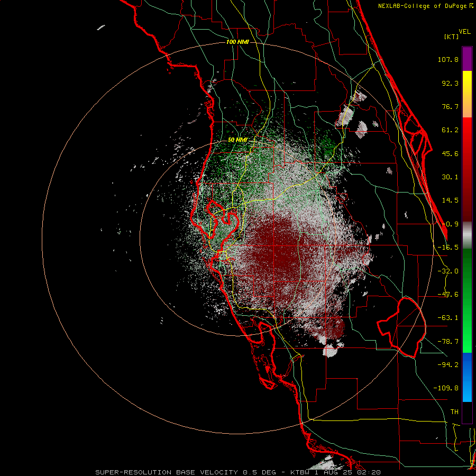The width and height of the screenshot is (476, 476).
Task: Click the -94.2 legend value
Action: tap(448, 364)
